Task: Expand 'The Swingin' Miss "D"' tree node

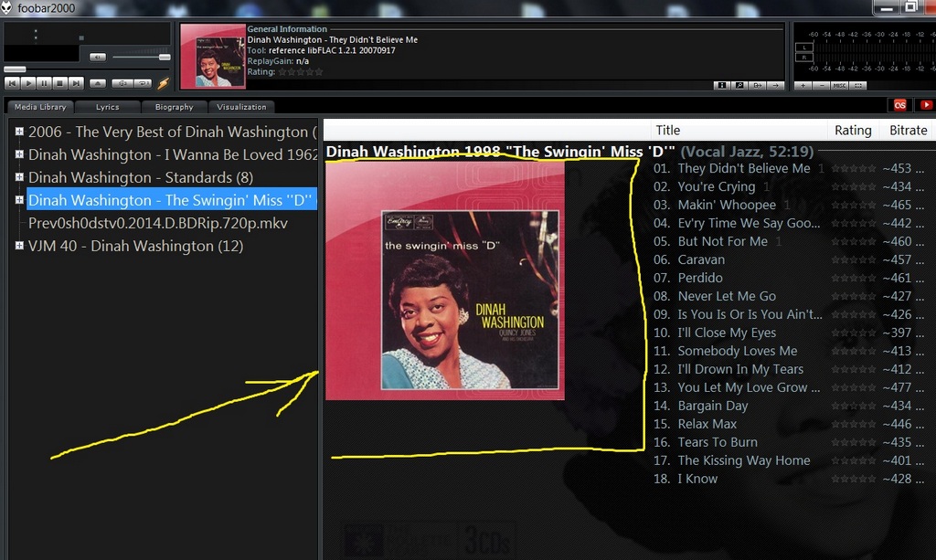Action: point(19,200)
